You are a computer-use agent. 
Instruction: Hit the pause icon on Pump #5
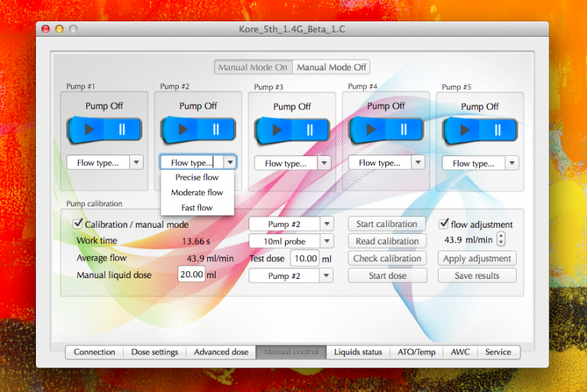(498, 131)
